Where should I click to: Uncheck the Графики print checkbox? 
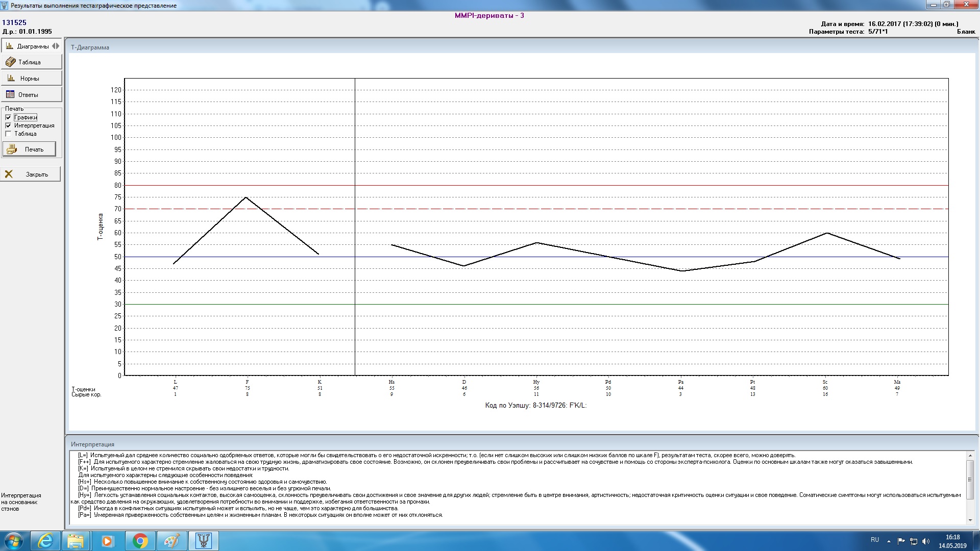(8, 117)
